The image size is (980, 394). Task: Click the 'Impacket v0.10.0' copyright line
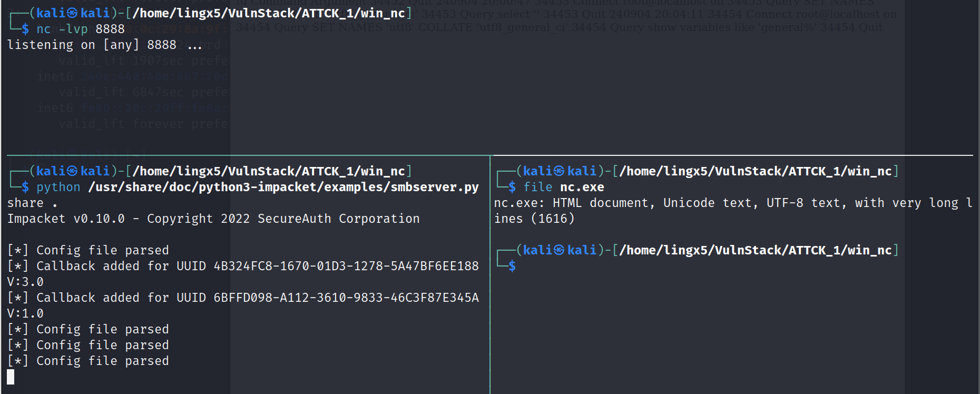click(x=213, y=219)
